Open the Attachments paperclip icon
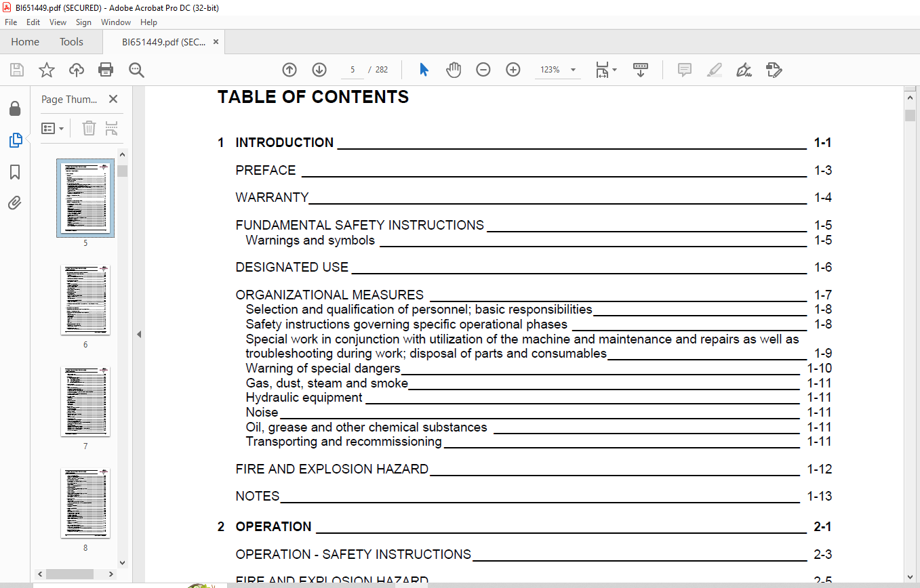 (15, 203)
